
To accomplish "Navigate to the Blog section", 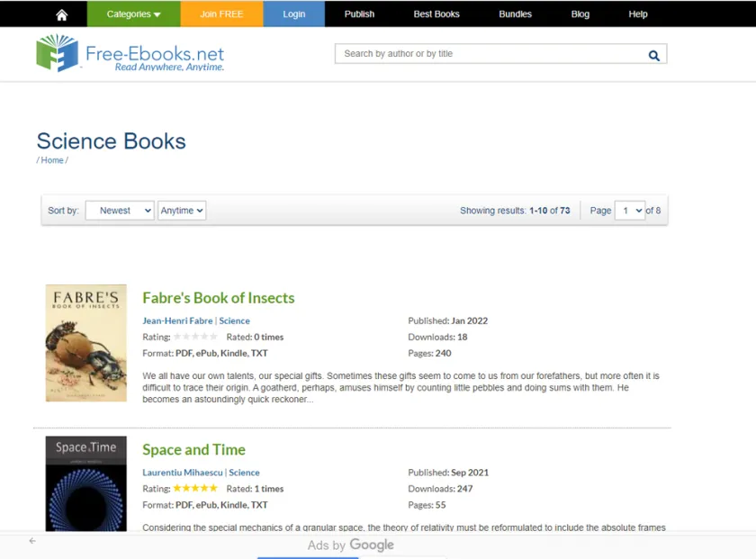I will [580, 14].
